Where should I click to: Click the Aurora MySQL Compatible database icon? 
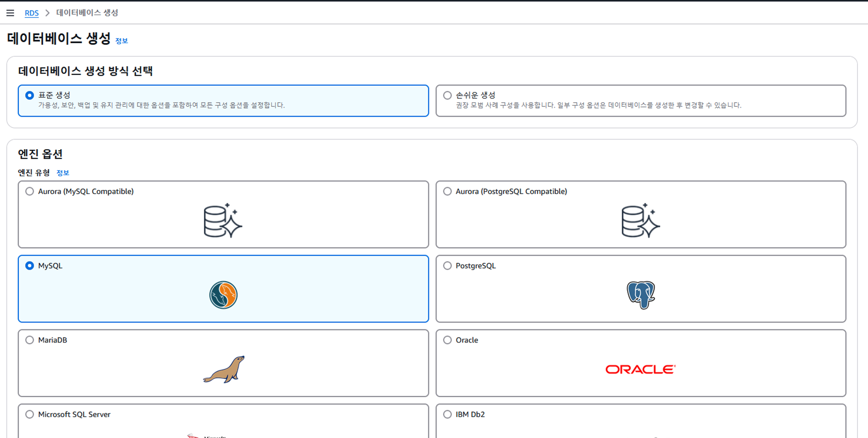pos(223,221)
